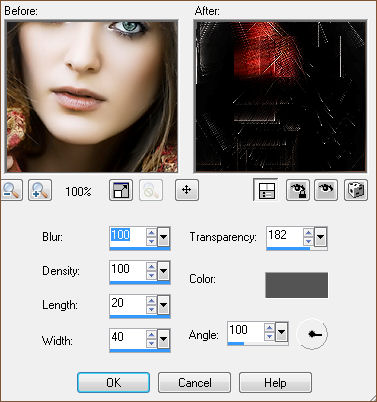Expand the Angle value dropdown arrow
377x402 pixels.
point(282,332)
